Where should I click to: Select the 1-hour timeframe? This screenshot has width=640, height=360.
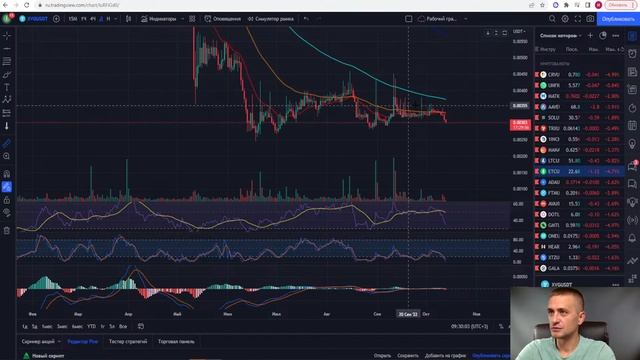83,19
